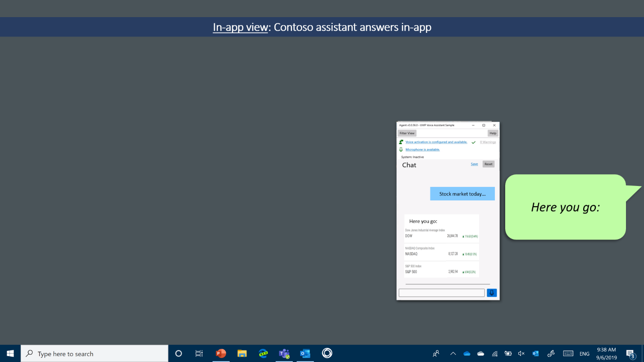Open the Wi-Fi network tray icon
Image resolution: width=644 pixels, height=362 pixels.
click(x=495, y=353)
